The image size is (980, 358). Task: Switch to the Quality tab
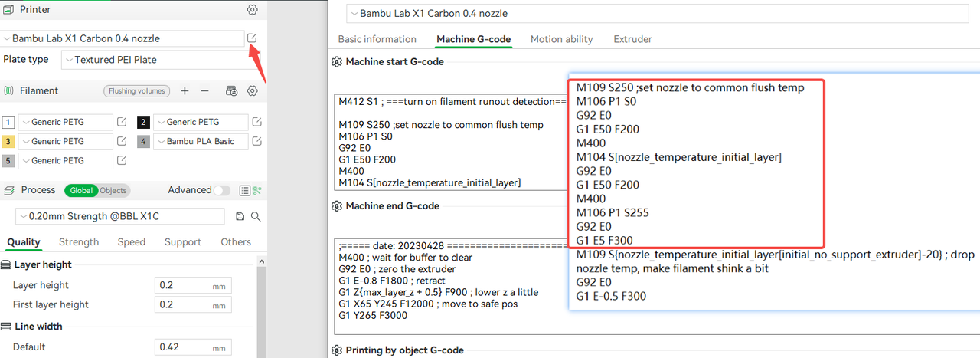[x=24, y=242]
